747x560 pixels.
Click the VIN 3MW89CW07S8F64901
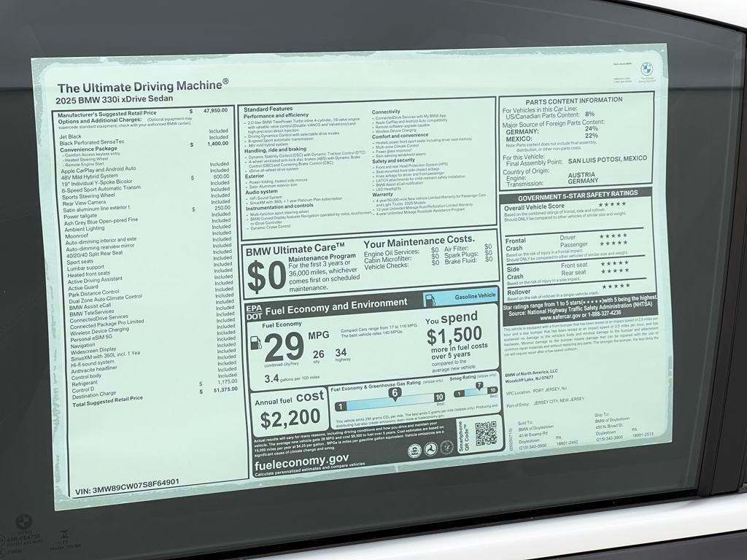coord(127,486)
